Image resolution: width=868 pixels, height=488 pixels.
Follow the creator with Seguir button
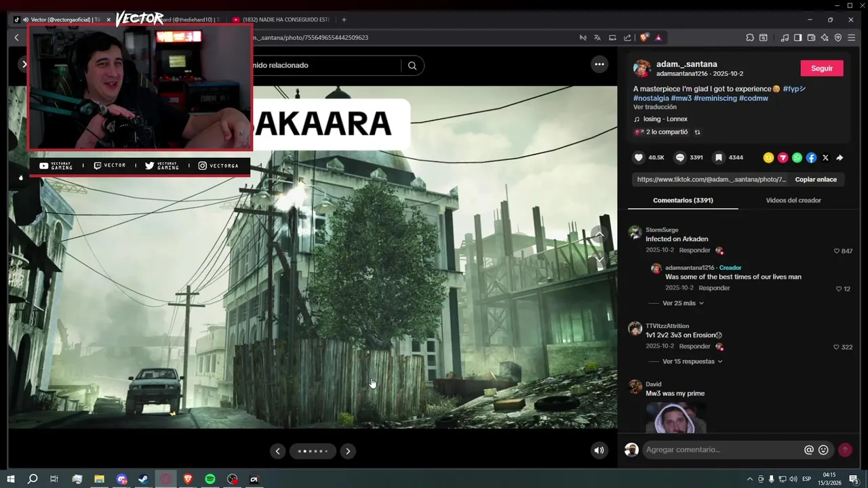(822, 68)
